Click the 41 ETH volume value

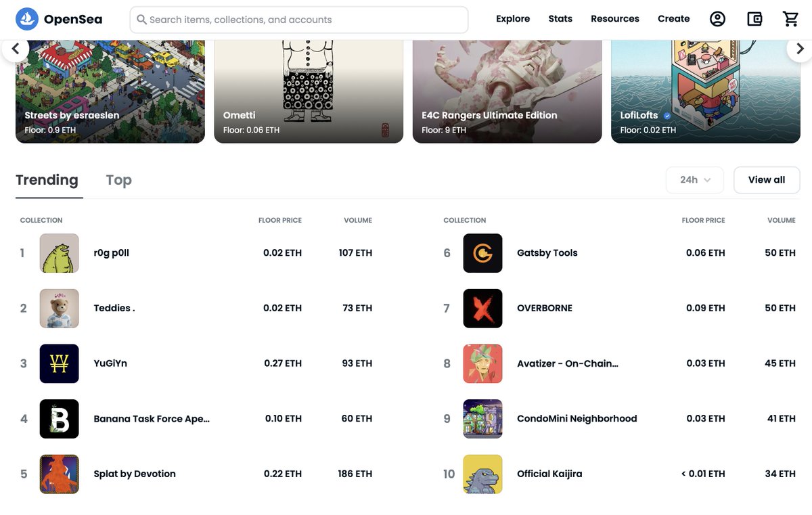click(782, 419)
